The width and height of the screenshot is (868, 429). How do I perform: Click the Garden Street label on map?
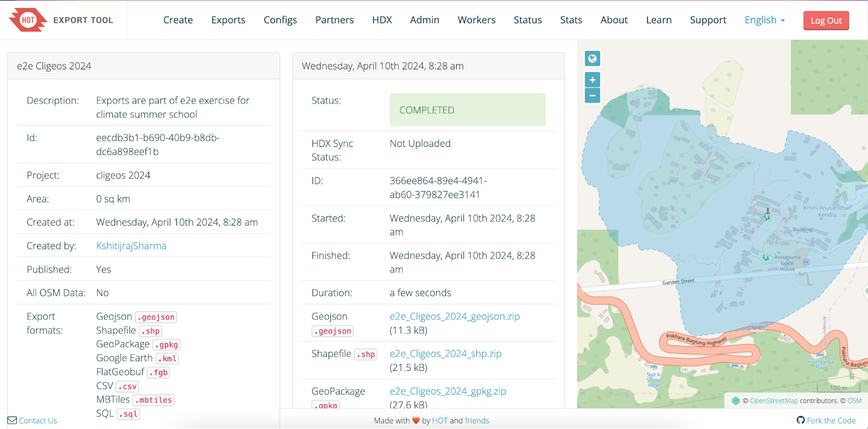point(678,281)
